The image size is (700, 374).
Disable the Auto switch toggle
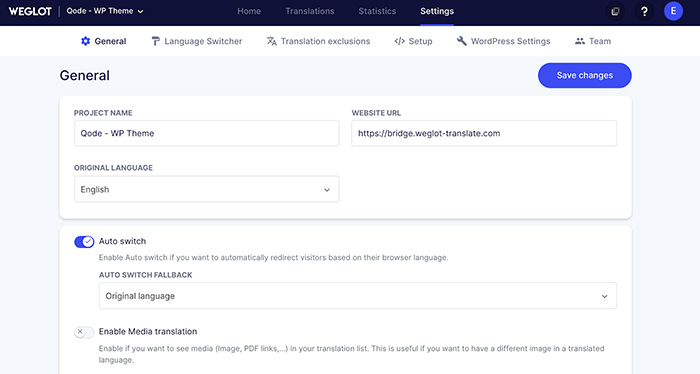[x=84, y=241]
